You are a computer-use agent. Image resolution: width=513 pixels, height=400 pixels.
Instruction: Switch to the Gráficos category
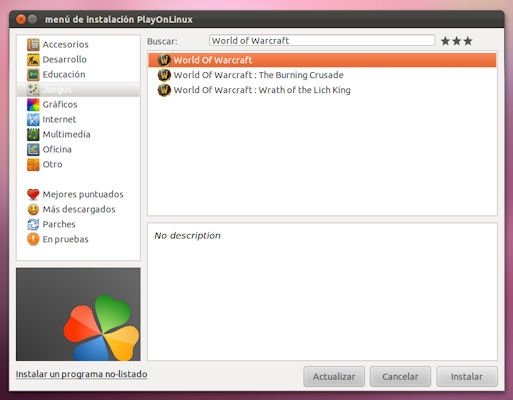[60, 105]
